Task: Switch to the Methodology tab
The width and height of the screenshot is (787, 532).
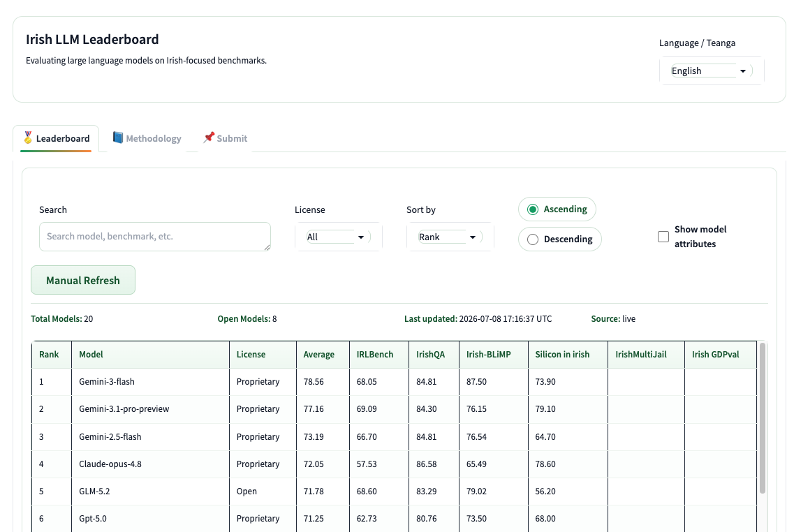Action: pos(147,138)
